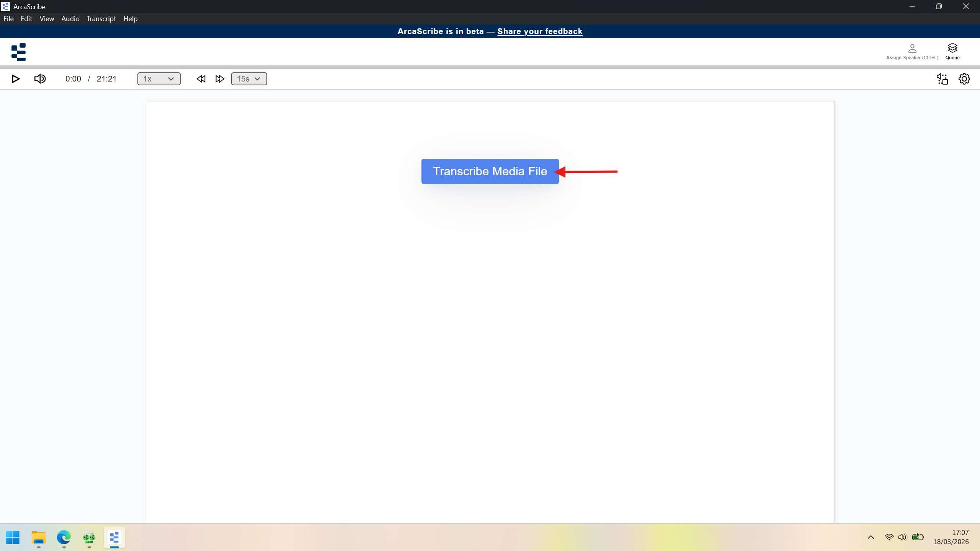Click the Transcribe Media File button
The height and width of the screenshot is (551, 980).
(x=490, y=171)
